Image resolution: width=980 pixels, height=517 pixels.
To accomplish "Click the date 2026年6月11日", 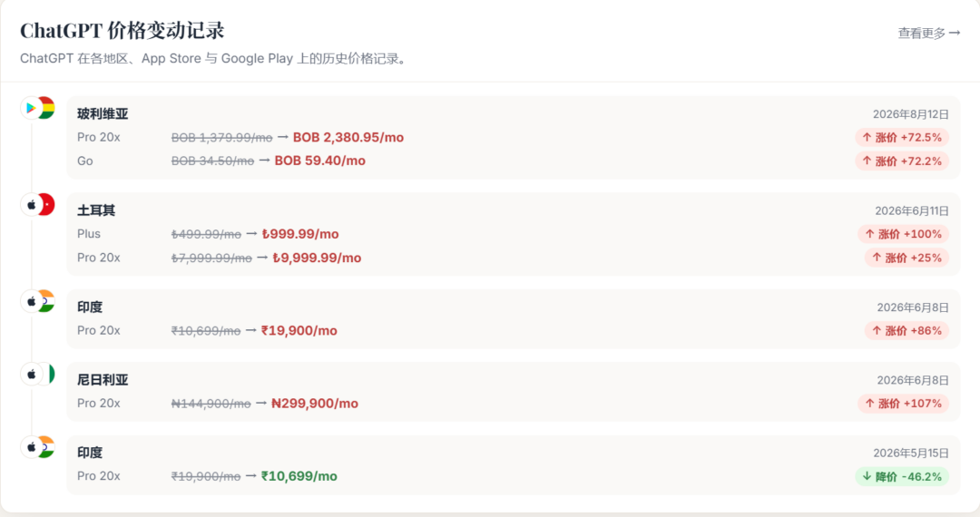I will coord(912,211).
